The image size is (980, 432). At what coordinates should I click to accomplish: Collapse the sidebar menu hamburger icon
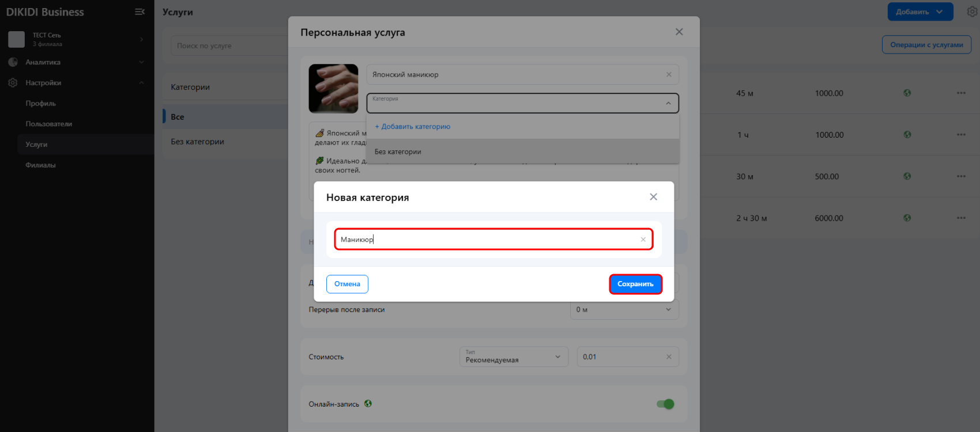click(x=140, y=12)
